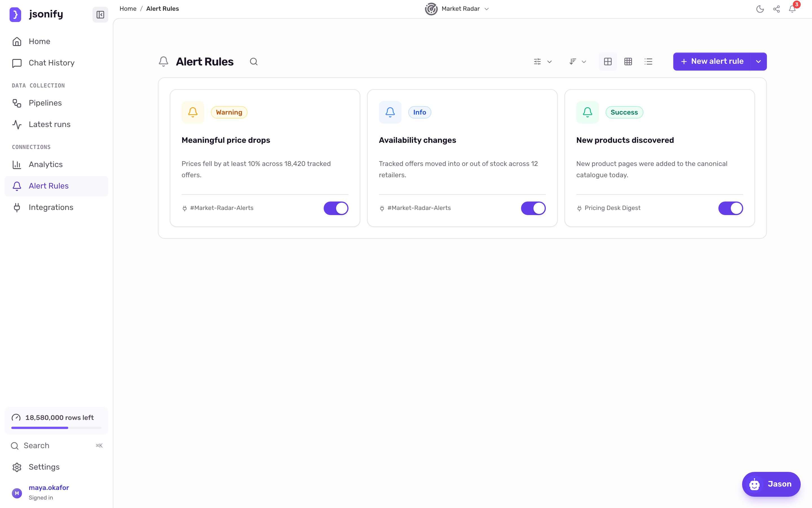Open notifications bell with badge
The width and height of the screenshot is (812, 508).
[x=793, y=9]
